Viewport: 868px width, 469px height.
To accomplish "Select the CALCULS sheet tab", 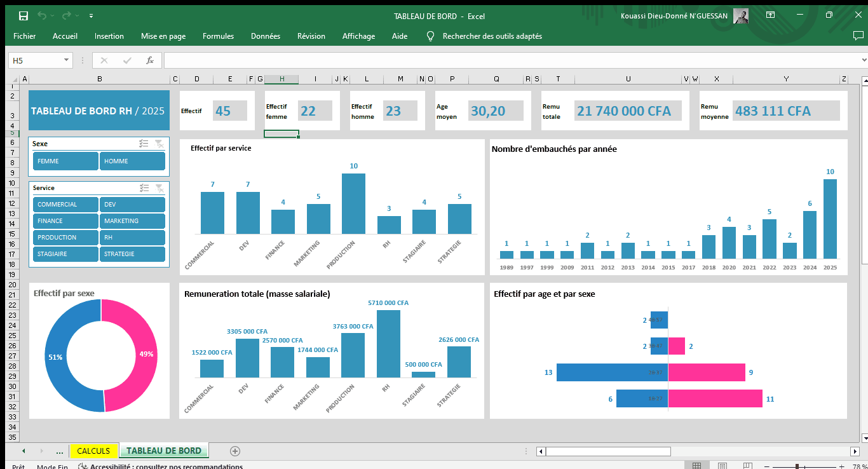I will tap(93, 451).
